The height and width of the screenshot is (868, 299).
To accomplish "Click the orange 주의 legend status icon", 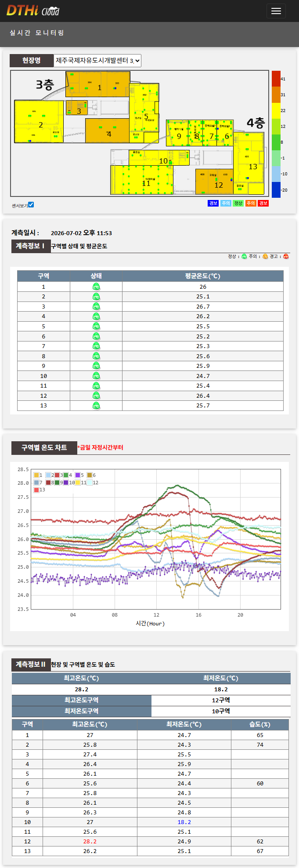I will pyautogui.click(x=265, y=257).
